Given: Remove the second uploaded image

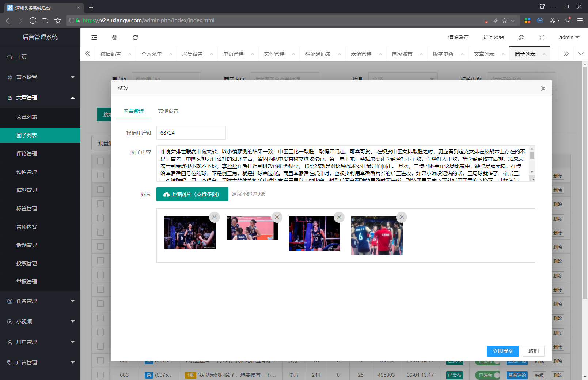Looking at the screenshot, I should coord(277,217).
